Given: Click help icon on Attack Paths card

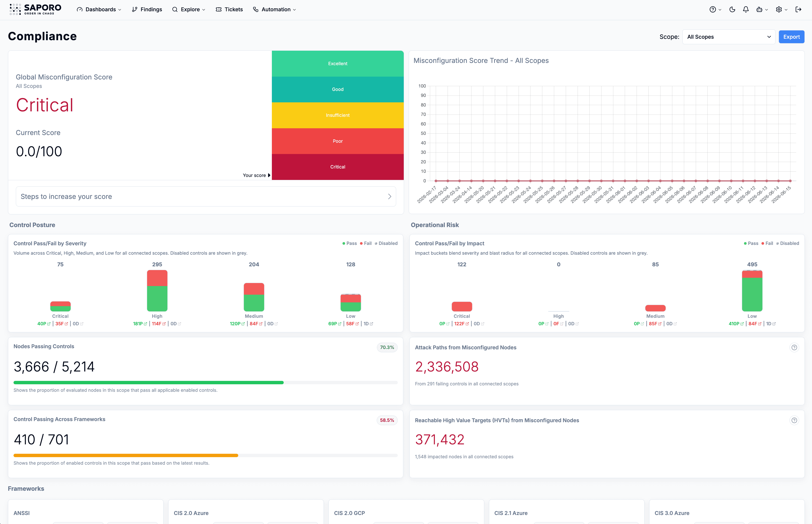Looking at the screenshot, I should [794, 347].
